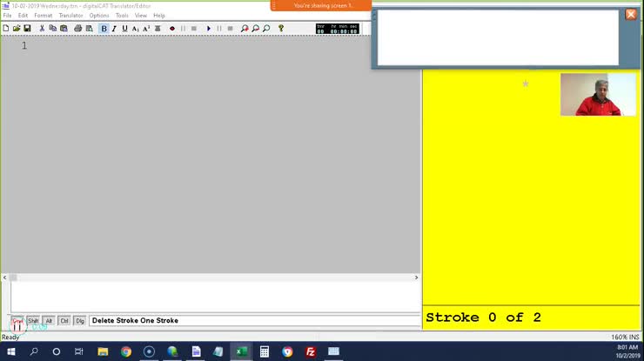Open the Options menu
Screen dimensions: 644x361
pos(99,16)
